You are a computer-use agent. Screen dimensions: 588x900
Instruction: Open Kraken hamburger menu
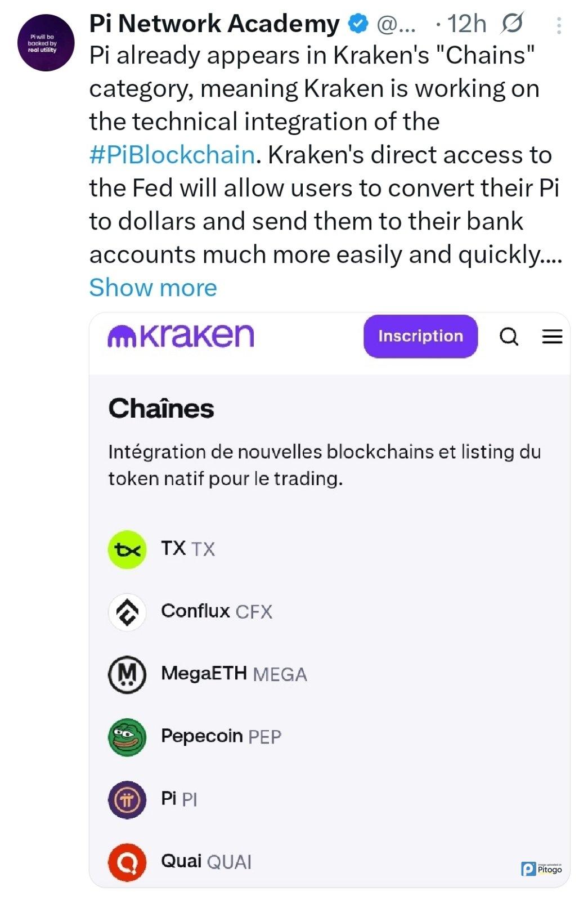(x=552, y=337)
